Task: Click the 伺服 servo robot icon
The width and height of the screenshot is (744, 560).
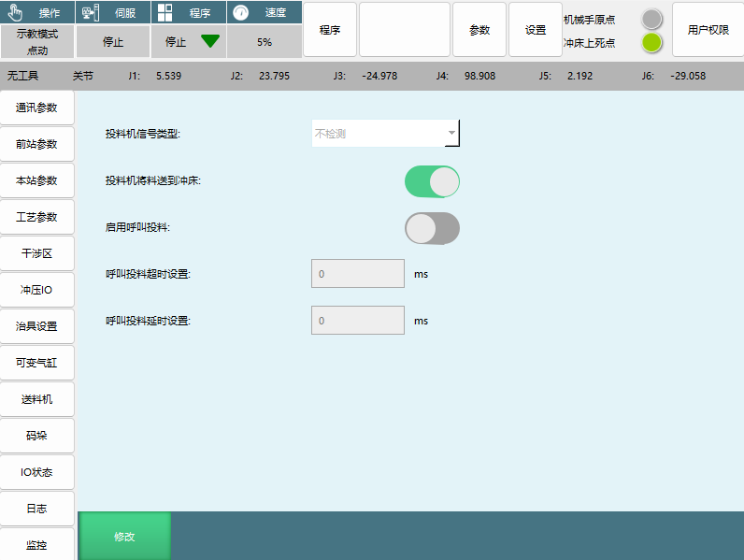Action: [x=90, y=13]
